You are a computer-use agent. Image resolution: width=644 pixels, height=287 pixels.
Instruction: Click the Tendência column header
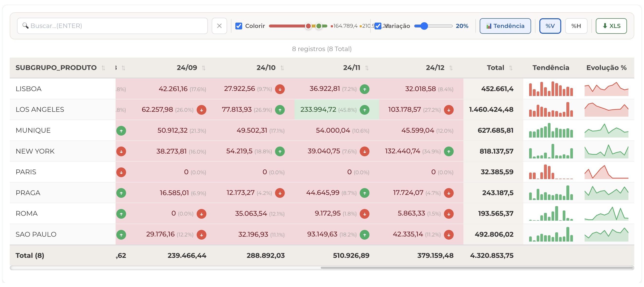(x=551, y=68)
